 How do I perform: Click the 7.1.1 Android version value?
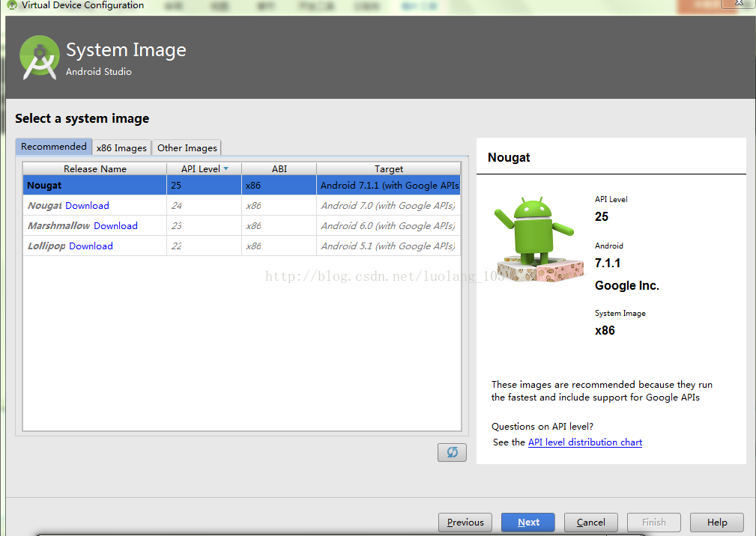[608, 263]
